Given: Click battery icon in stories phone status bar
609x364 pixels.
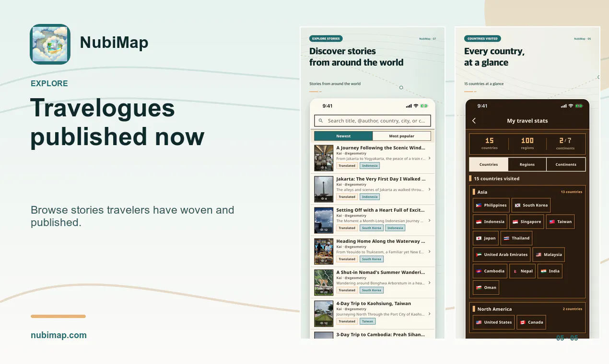Looking at the screenshot, I should pos(424,106).
